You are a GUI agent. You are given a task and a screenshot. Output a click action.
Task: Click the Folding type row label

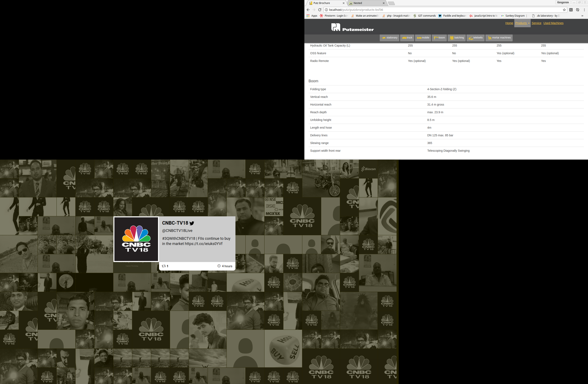coord(318,89)
